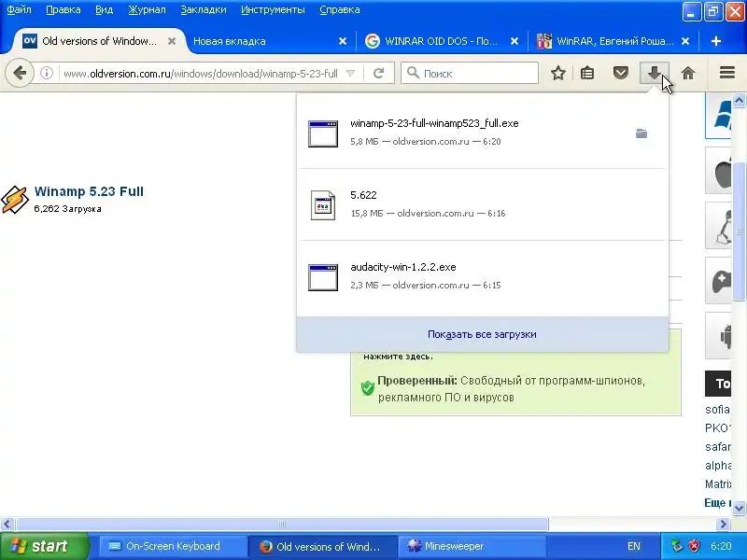
Task: Click the audacity-win-1.2.2.exe file icon
Action: point(323,277)
